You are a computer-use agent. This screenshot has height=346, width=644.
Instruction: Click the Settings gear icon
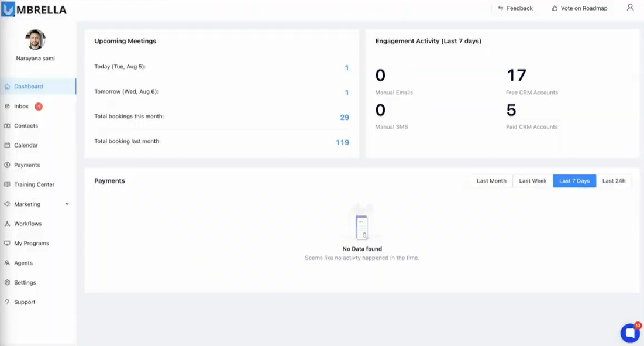point(7,282)
